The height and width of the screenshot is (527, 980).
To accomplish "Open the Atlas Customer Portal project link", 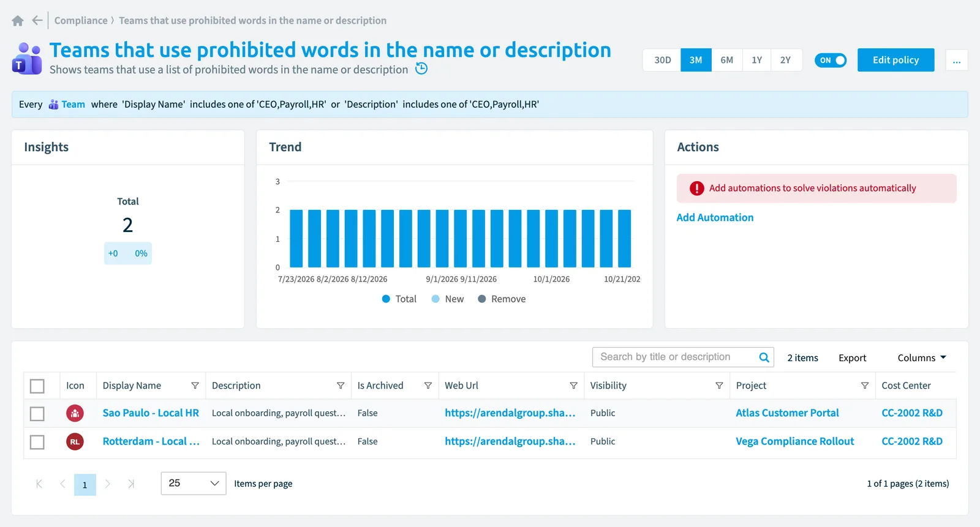I will pyautogui.click(x=787, y=413).
